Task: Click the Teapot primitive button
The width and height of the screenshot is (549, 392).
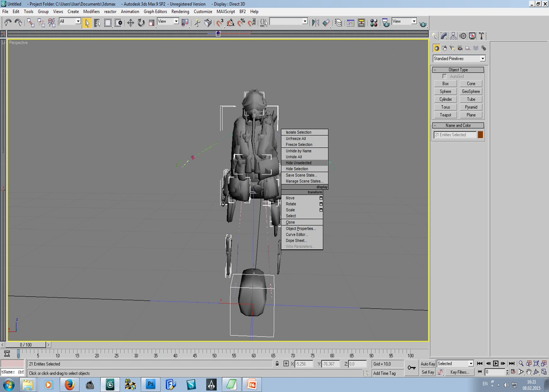Action: (x=445, y=115)
